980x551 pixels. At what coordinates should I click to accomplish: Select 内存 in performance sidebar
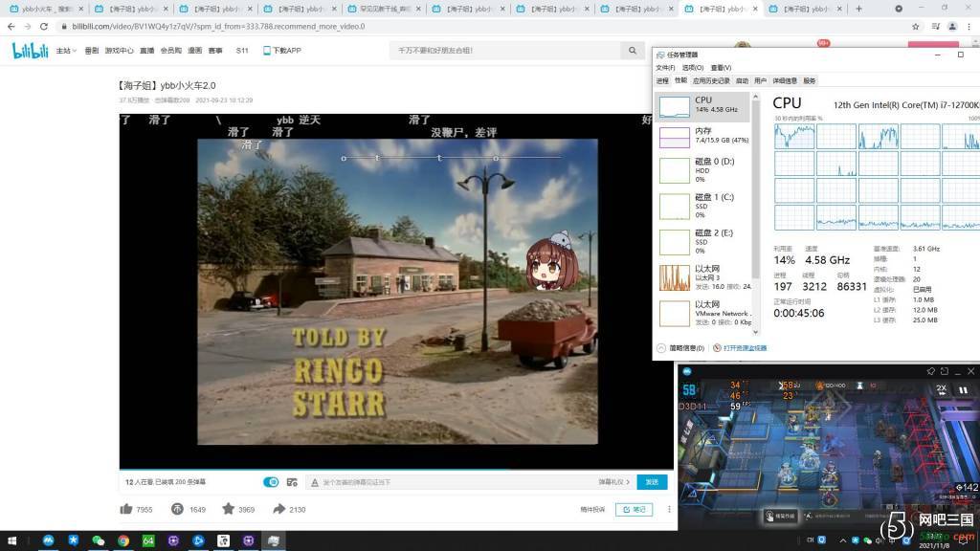703,136
